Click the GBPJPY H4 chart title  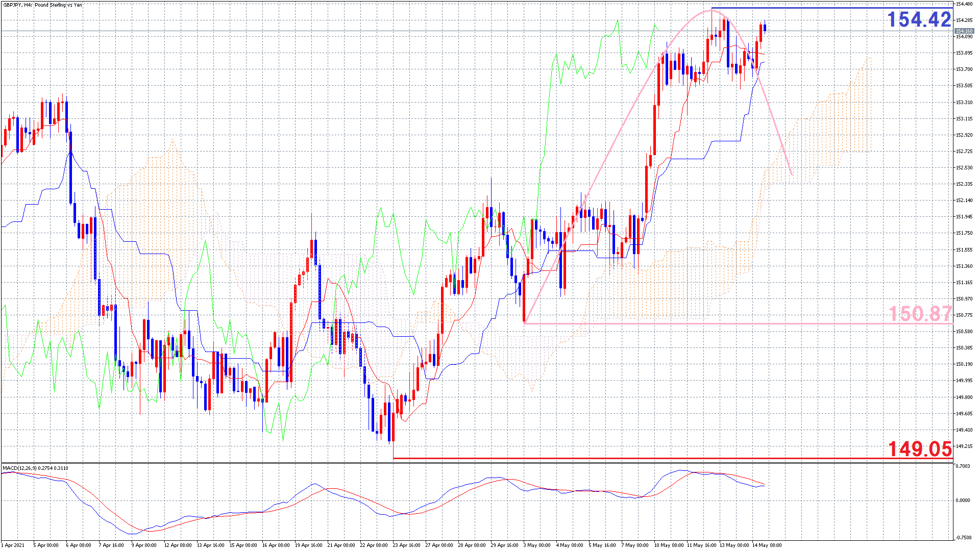tap(42, 5)
